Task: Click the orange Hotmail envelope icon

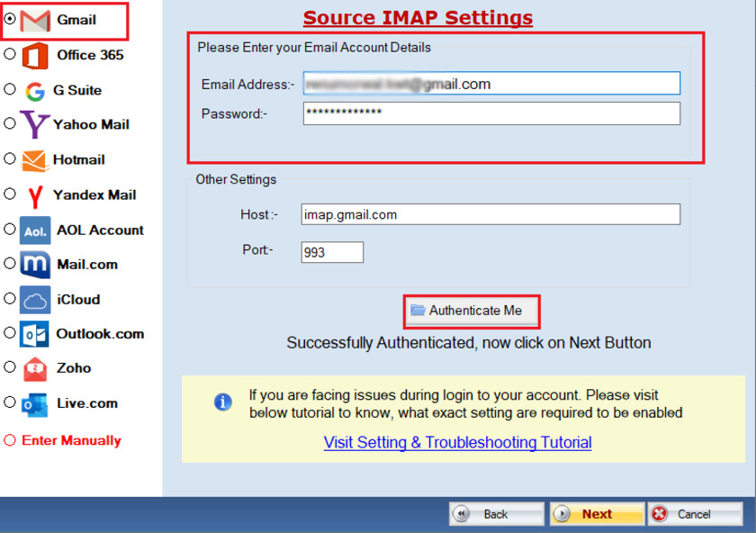Action: 35,160
